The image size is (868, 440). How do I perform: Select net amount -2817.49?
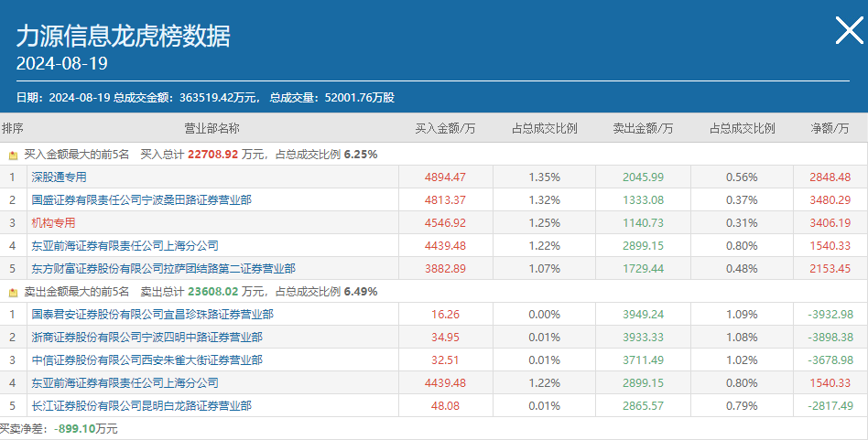[830, 406]
